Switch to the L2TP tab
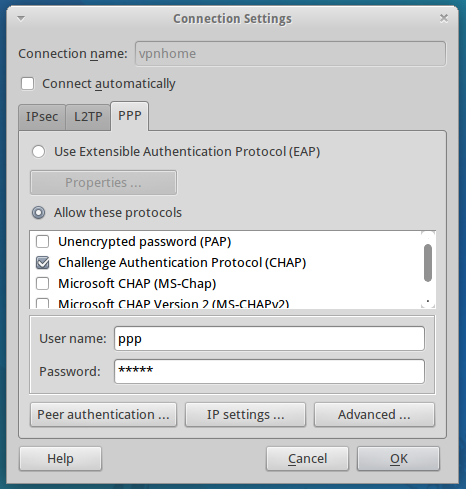The image size is (466, 489). pos(88,117)
